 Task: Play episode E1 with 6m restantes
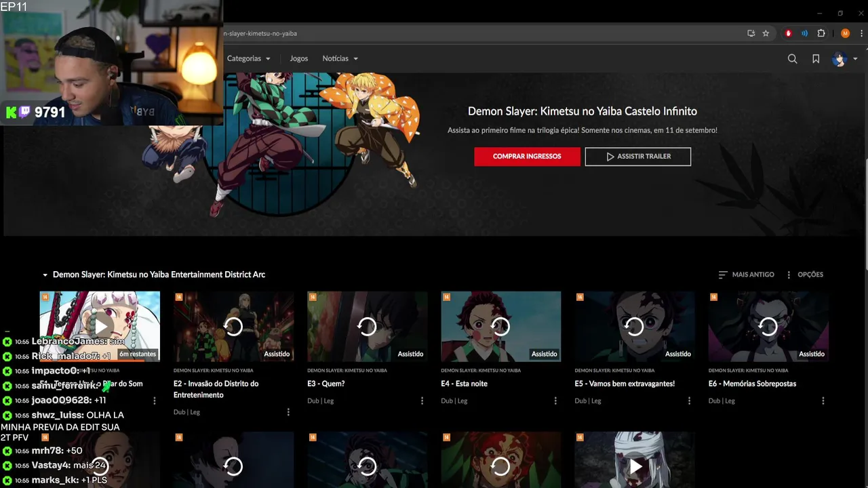click(100, 326)
